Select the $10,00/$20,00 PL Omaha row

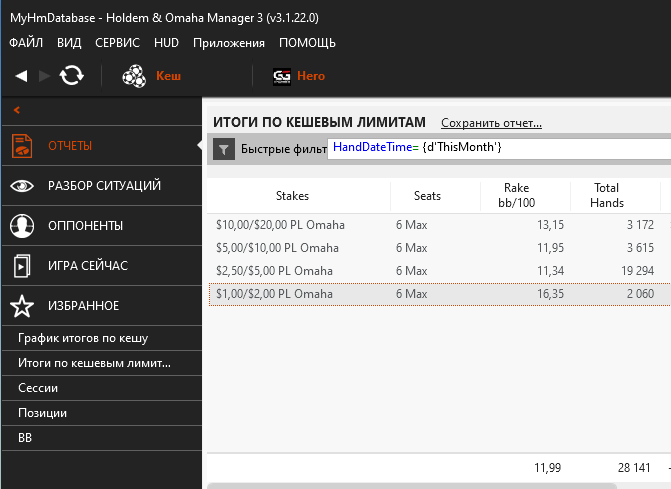pos(439,225)
